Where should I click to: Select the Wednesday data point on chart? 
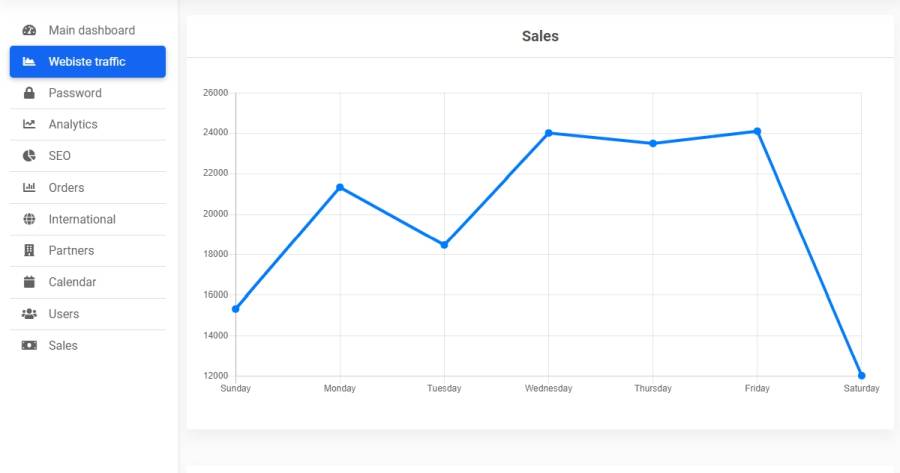tap(549, 133)
